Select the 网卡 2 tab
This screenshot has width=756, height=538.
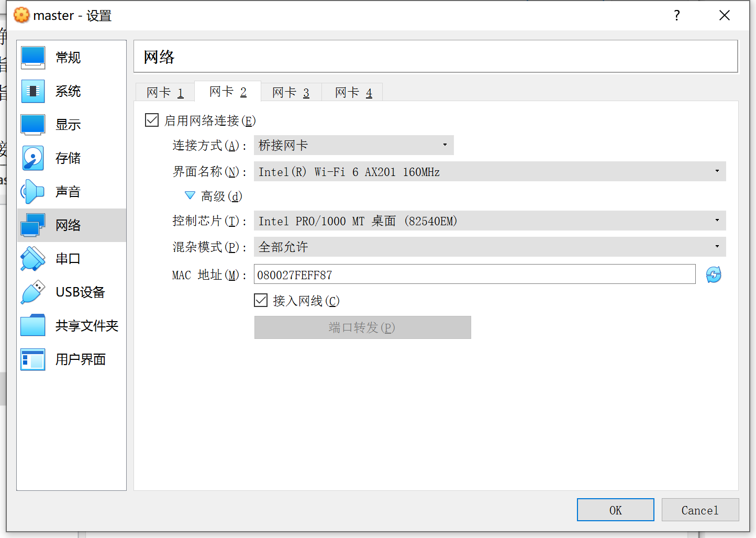pyautogui.click(x=228, y=92)
